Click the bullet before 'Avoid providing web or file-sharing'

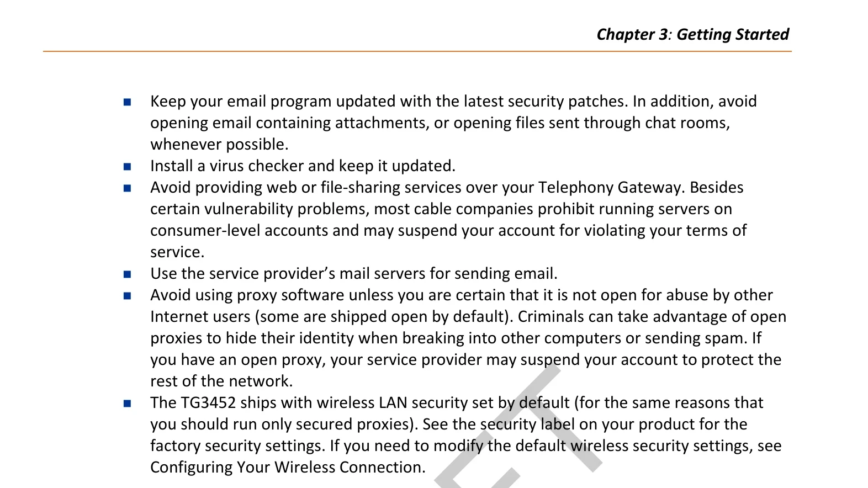click(x=127, y=188)
